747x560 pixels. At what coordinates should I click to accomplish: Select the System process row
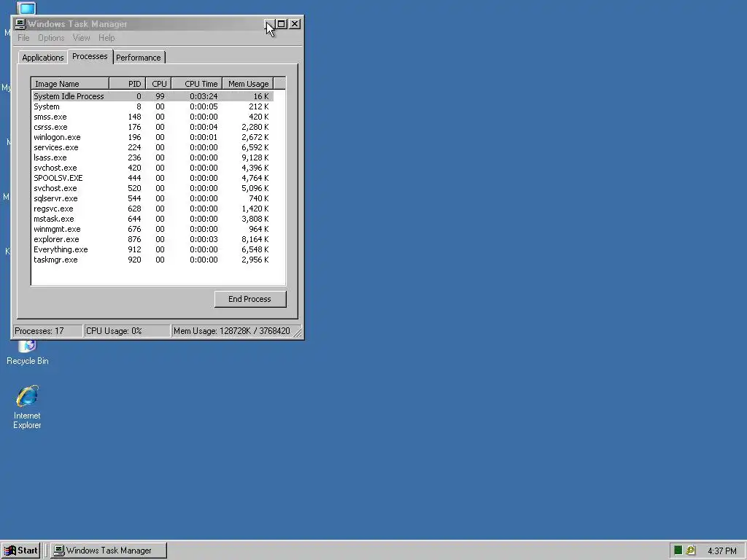coord(152,106)
